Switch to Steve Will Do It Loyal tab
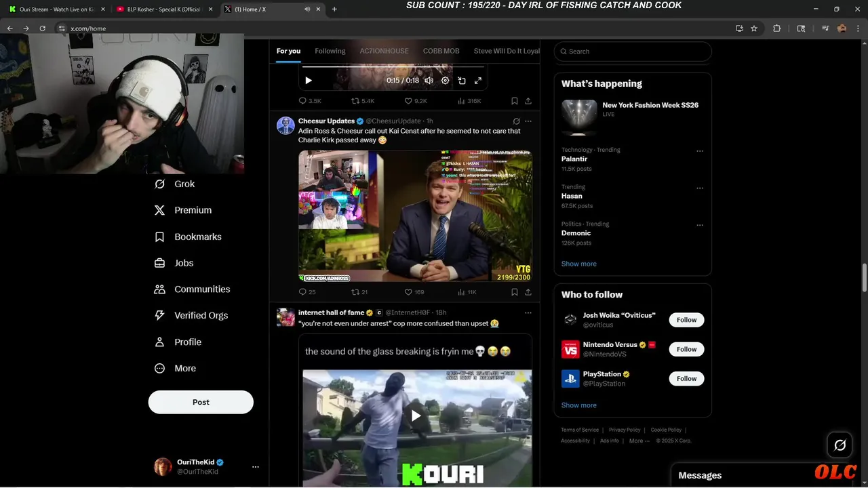Screen dimensions: 868x488 (507, 51)
